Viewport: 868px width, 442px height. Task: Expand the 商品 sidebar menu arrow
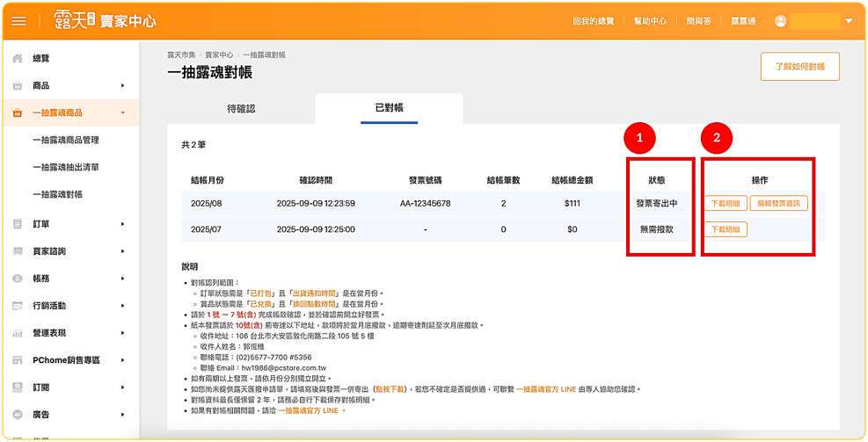122,86
